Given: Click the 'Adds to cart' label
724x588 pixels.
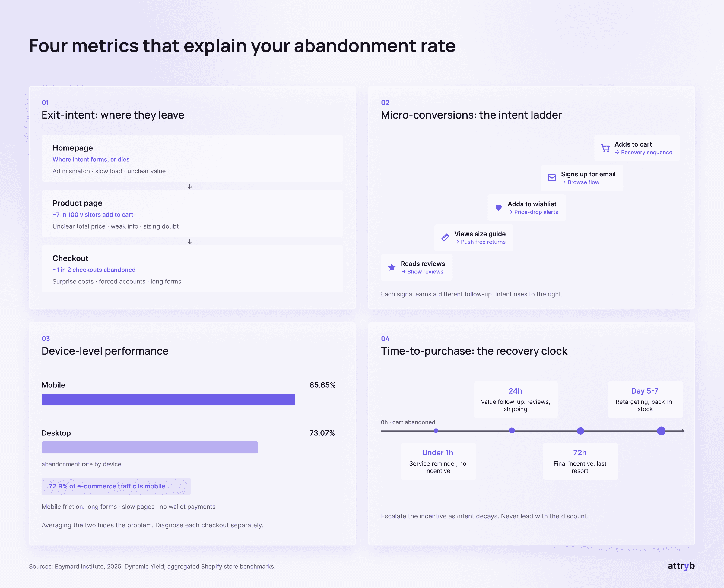Looking at the screenshot, I should click(x=633, y=145).
